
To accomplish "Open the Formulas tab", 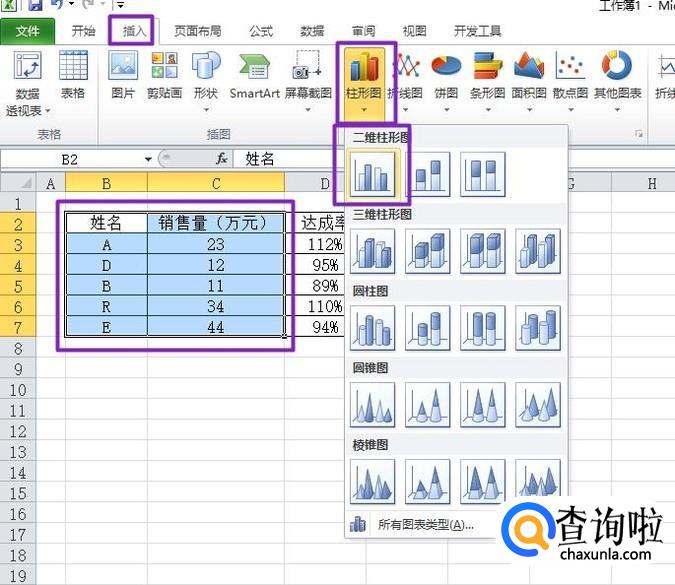I will pyautogui.click(x=260, y=31).
